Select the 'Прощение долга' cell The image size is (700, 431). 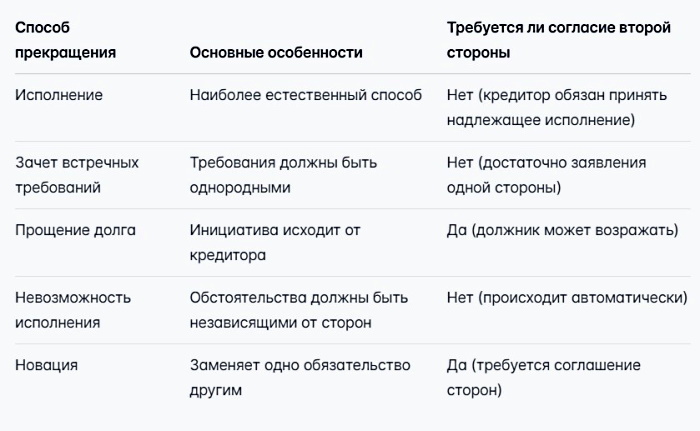click(x=75, y=230)
